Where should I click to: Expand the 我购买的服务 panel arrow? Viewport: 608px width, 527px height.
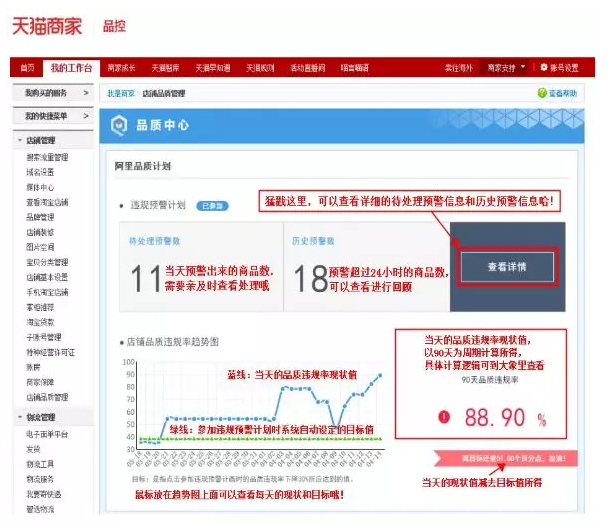pyautogui.click(x=86, y=93)
